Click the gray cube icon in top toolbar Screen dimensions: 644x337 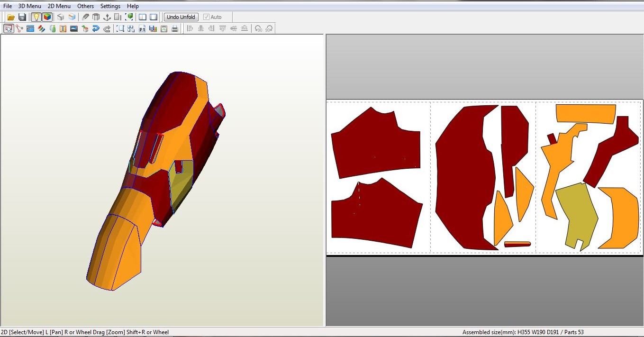[x=61, y=17]
